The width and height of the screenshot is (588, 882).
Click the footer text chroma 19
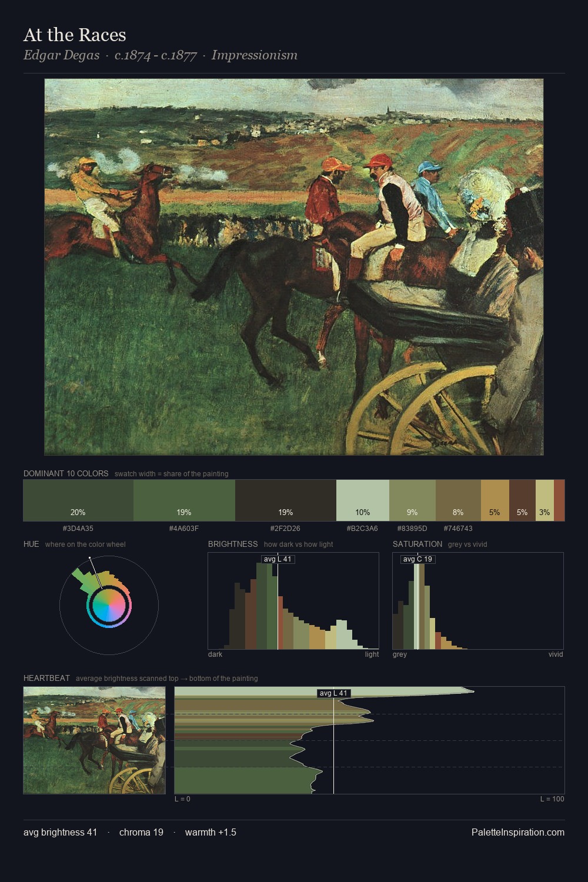click(141, 832)
